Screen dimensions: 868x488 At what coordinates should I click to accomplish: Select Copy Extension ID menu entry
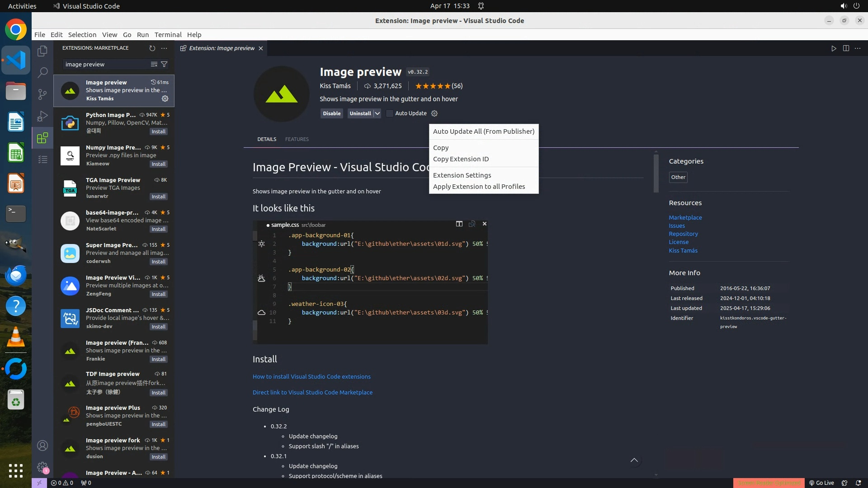point(461,159)
